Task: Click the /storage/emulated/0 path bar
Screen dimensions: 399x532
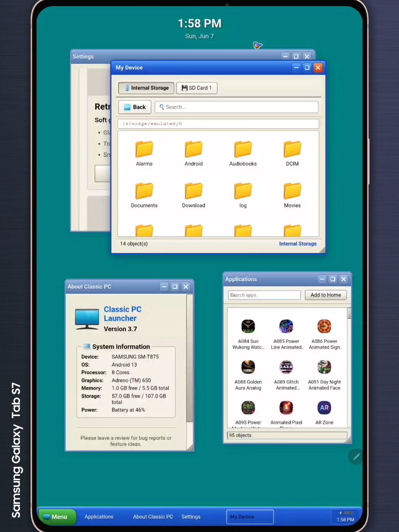Action: 218,124
